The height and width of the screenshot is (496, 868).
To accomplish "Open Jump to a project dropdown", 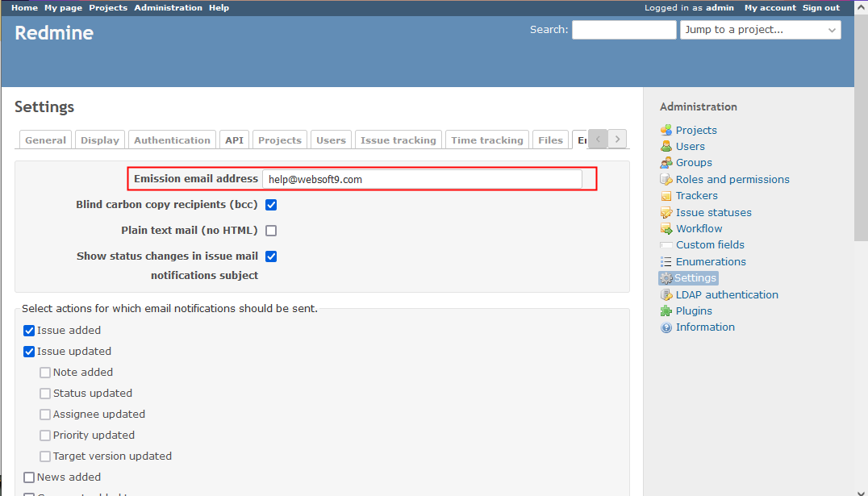I will [760, 30].
